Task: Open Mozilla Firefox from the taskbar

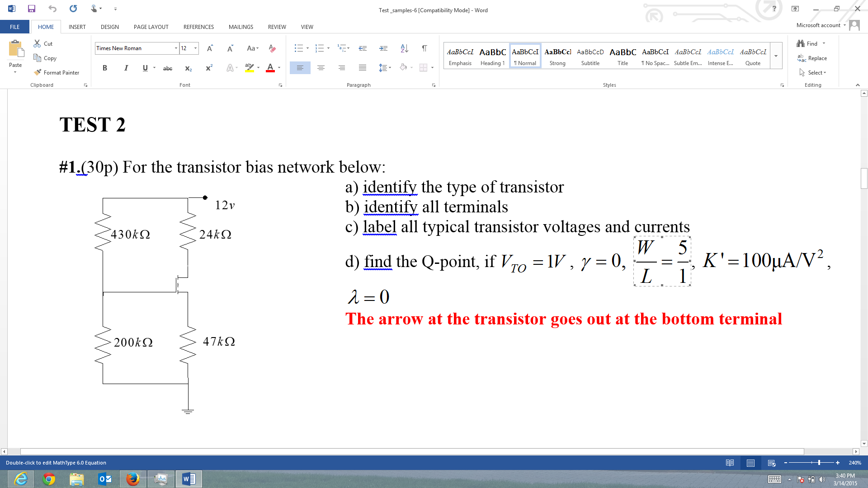Action: 133,479
